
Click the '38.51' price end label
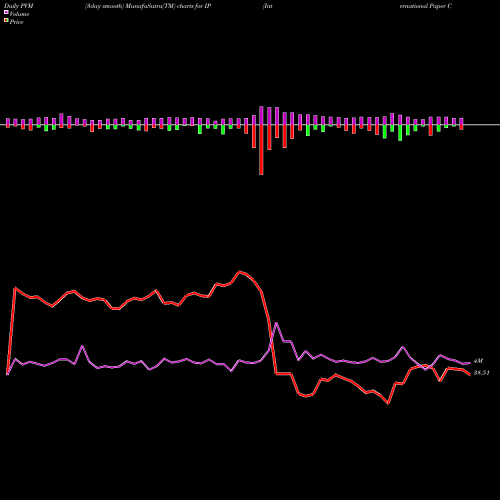tap(482, 373)
